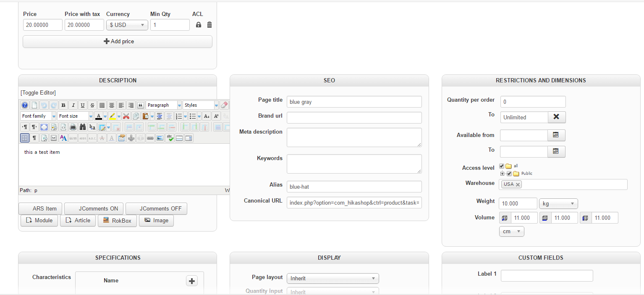644x295 pixels.
Task: Open the volume unit cm dropdown
Action: 511,232
